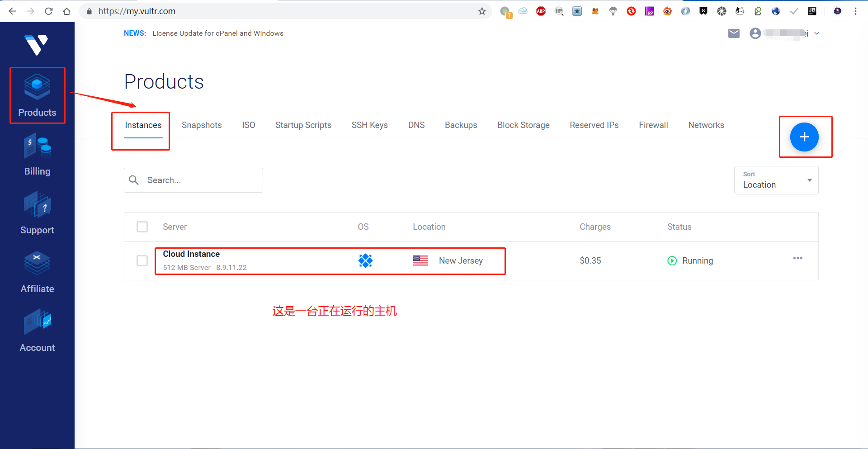Bookmark this page with star icon
This screenshot has height=449, width=868.
[482, 11]
